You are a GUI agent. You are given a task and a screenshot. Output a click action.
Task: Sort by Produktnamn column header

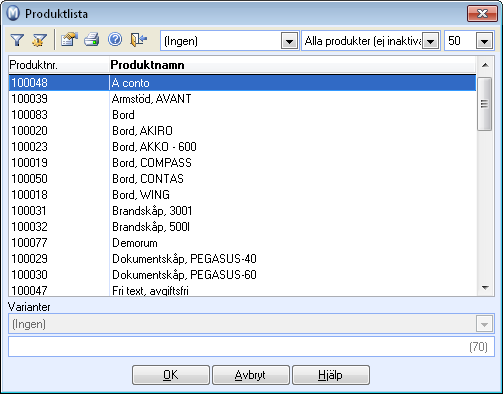coord(293,65)
